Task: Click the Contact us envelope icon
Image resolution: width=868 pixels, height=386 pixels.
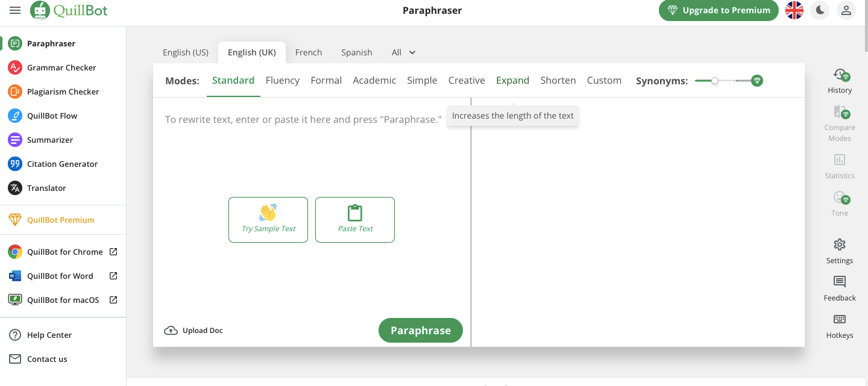Action: click(x=15, y=359)
